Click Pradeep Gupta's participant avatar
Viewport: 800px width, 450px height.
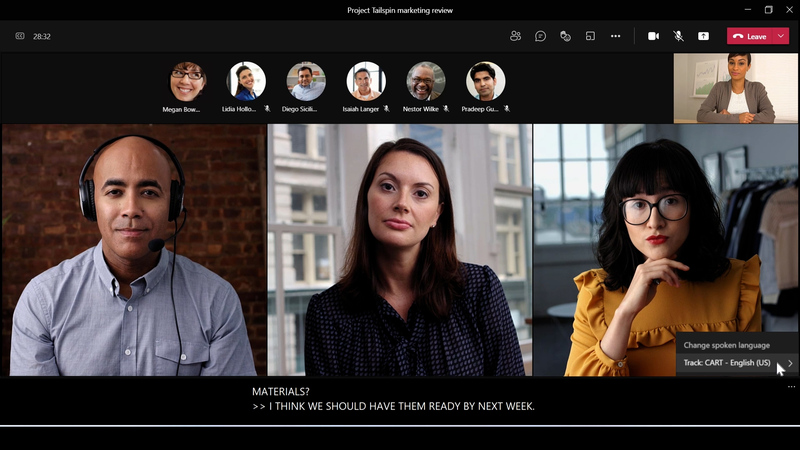coord(486,81)
